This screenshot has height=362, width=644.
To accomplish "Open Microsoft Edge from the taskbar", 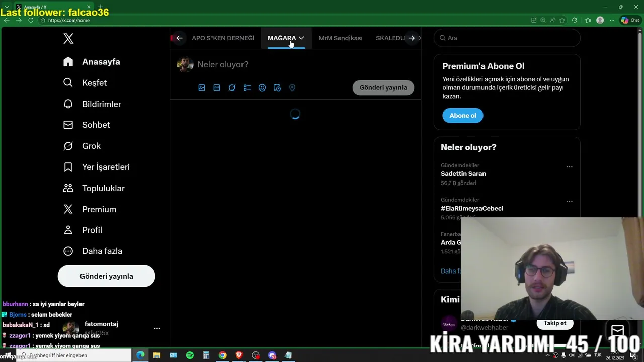I will 140,355.
